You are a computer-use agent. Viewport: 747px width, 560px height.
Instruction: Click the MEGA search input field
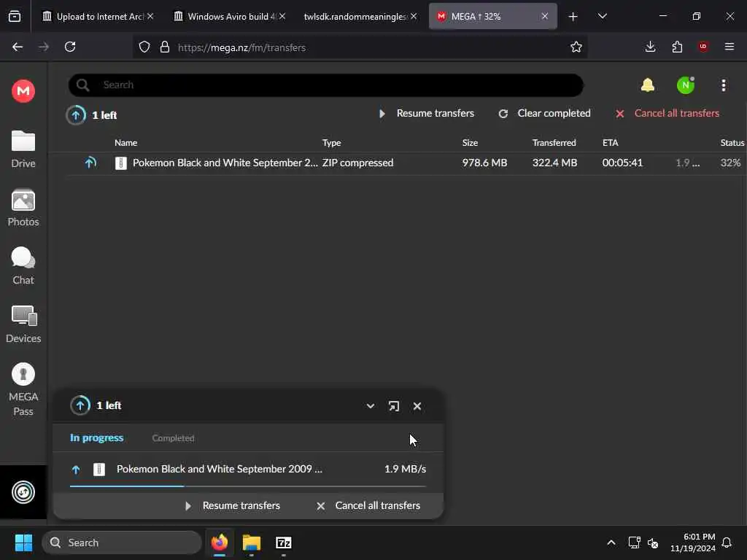coord(326,85)
